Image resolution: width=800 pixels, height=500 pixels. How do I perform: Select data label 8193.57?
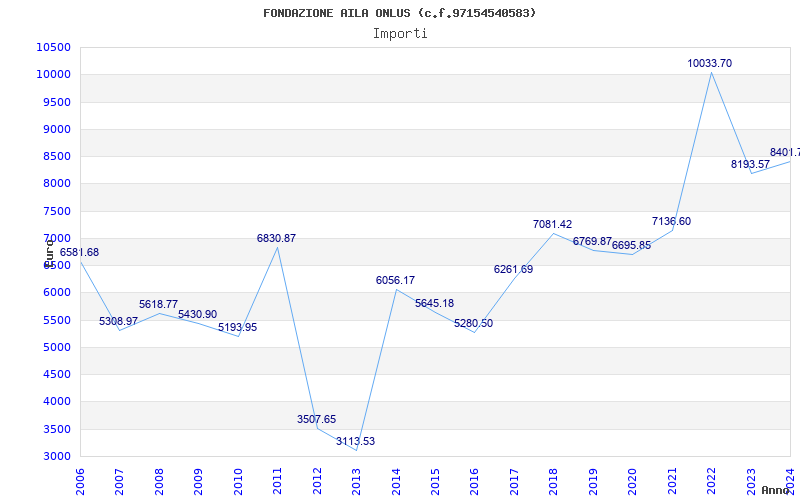click(751, 164)
